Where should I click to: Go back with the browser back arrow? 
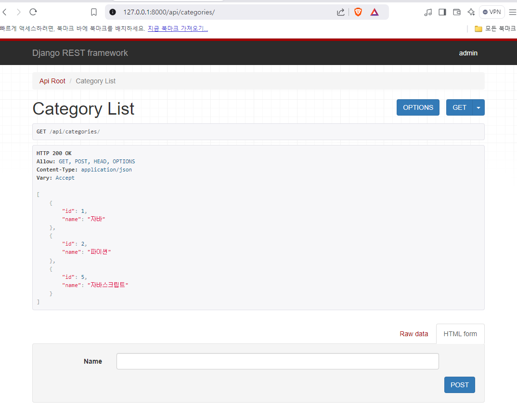click(5, 12)
